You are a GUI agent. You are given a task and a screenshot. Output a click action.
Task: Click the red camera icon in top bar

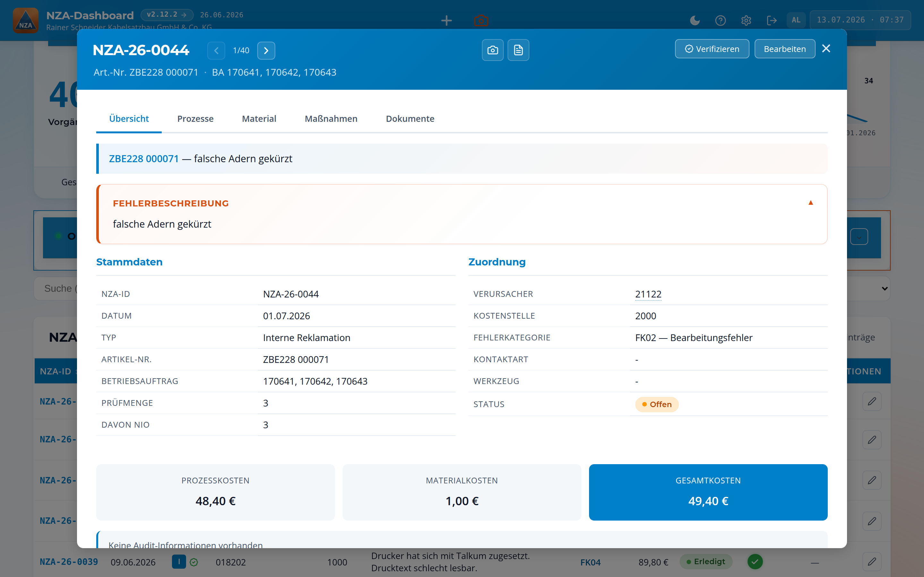click(x=481, y=20)
